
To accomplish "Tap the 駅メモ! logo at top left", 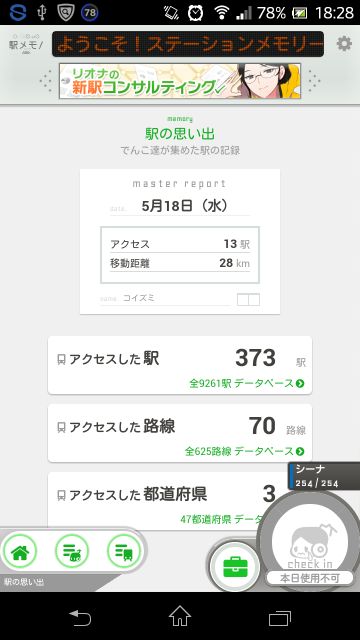I will point(26,44).
